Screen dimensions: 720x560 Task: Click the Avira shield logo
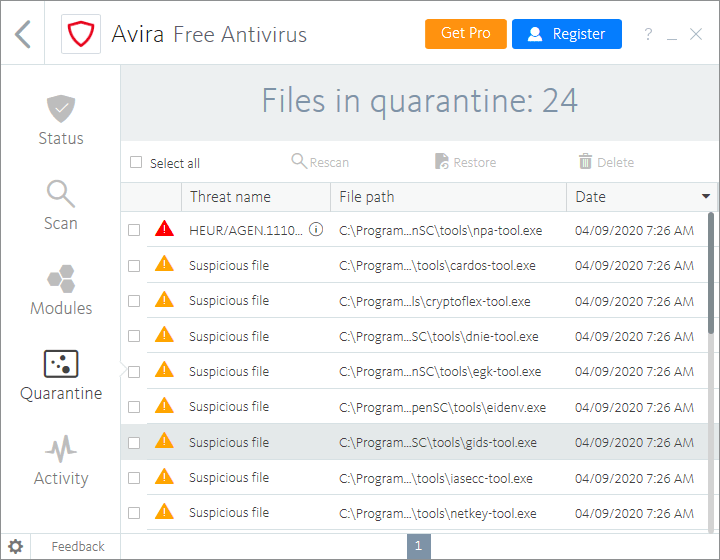click(x=79, y=34)
